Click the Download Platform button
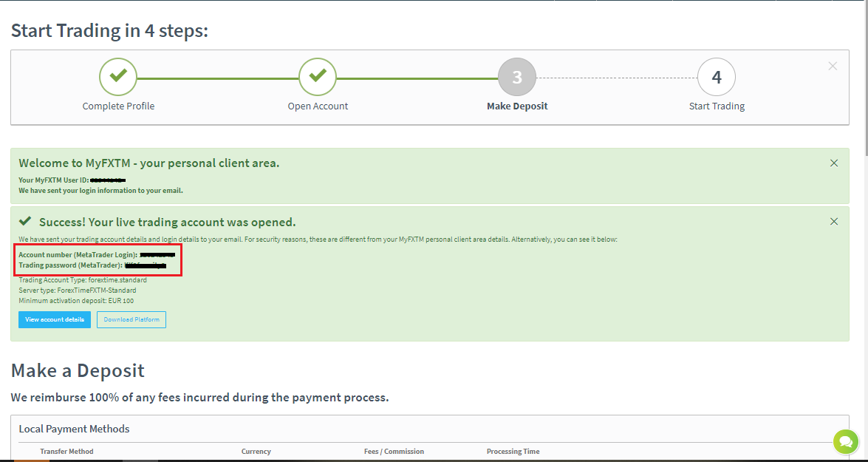 click(131, 319)
